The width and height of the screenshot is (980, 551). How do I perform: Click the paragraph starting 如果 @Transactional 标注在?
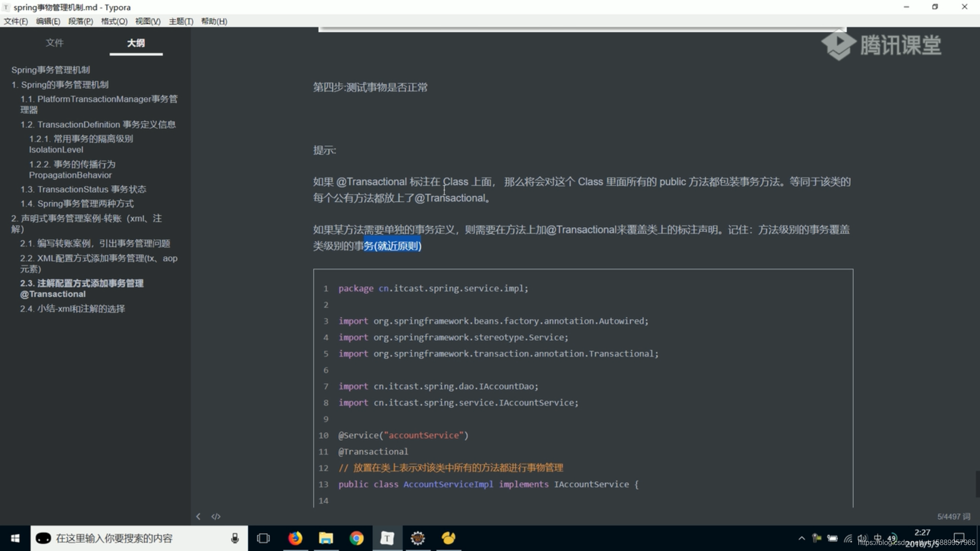(581, 190)
